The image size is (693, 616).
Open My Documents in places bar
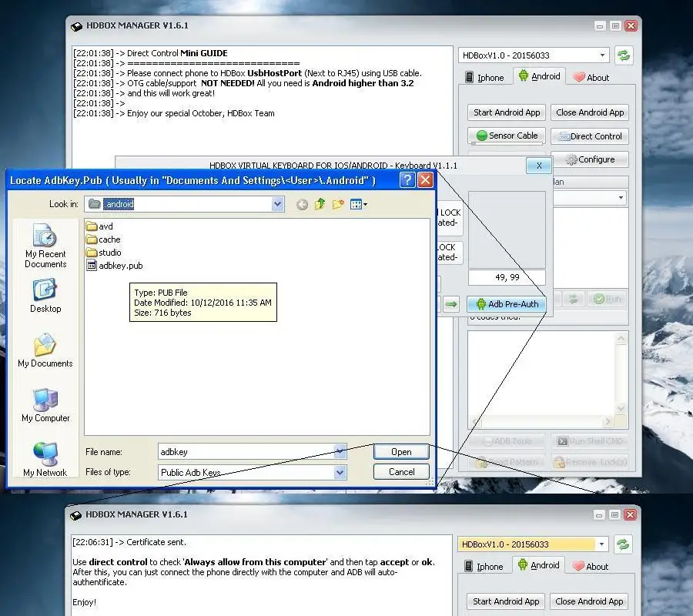click(x=45, y=350)
